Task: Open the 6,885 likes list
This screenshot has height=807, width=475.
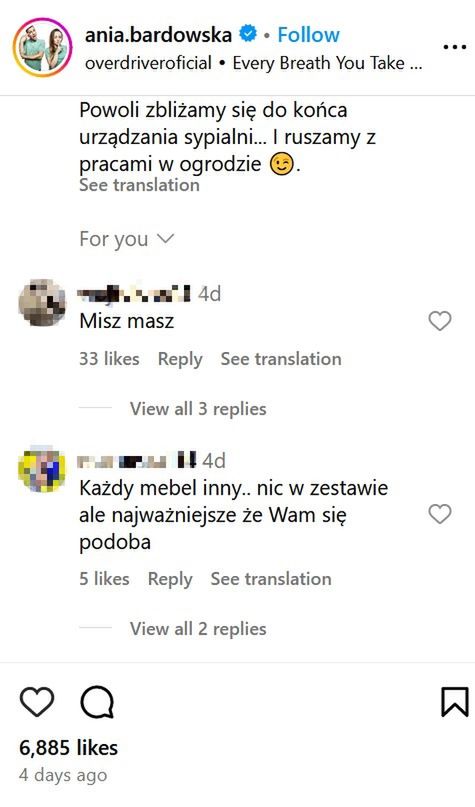Action: (x=68, y=748)
